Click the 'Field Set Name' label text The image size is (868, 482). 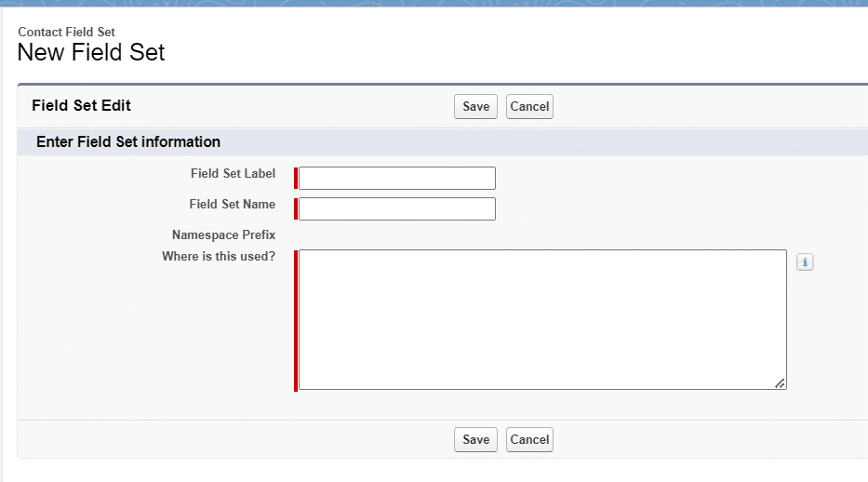pyautogui.click(x=232, y=205)
